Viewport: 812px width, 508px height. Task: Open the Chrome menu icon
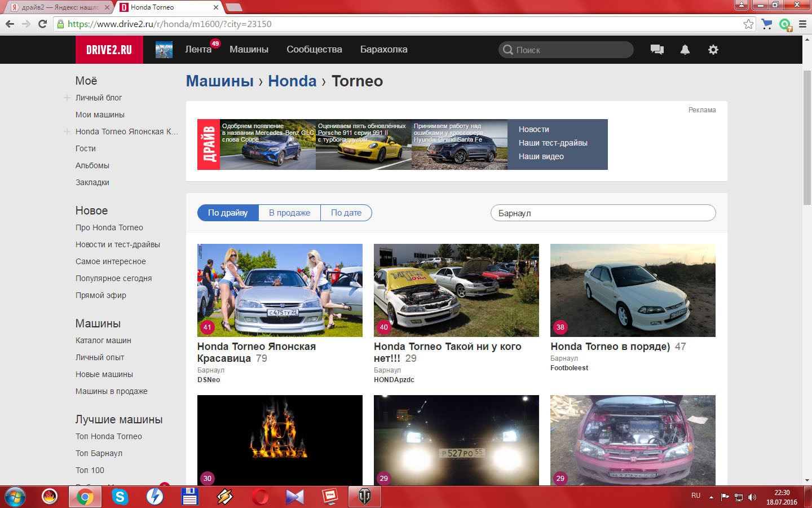pyautogui.click(x=802, y=24)
